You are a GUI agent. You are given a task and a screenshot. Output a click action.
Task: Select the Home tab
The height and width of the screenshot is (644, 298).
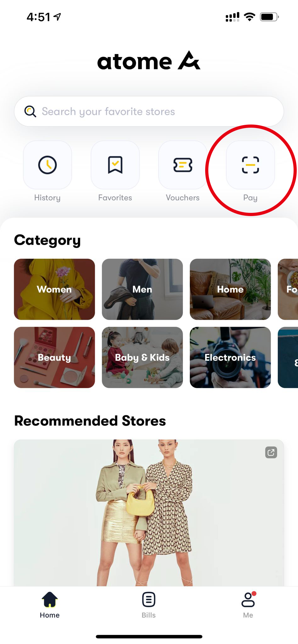tap(50, 605)
